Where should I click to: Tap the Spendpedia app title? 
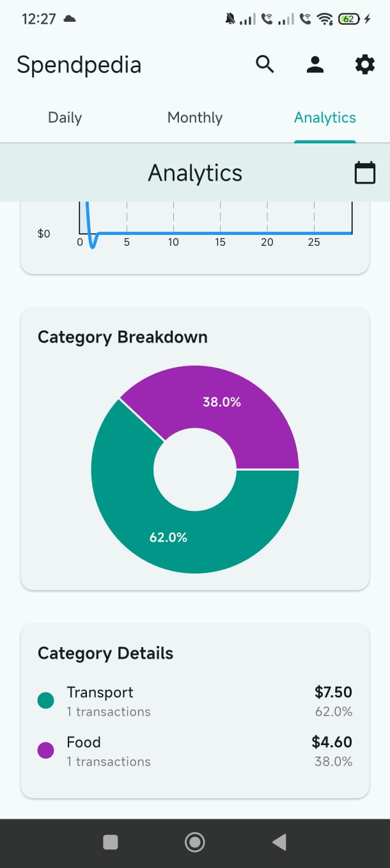pyautogui.click(x=79, y=65)
